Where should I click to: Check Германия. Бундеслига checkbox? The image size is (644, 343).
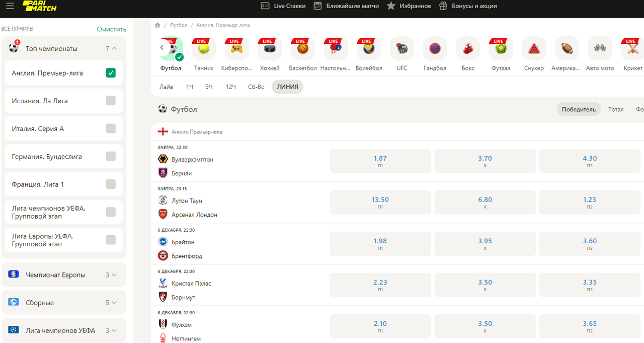pos(111,156)
